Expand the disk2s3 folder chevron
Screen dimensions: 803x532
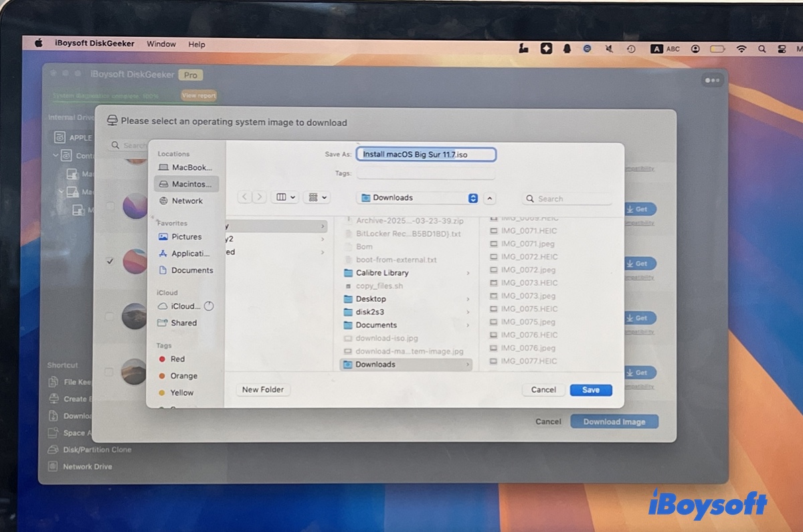468,312
